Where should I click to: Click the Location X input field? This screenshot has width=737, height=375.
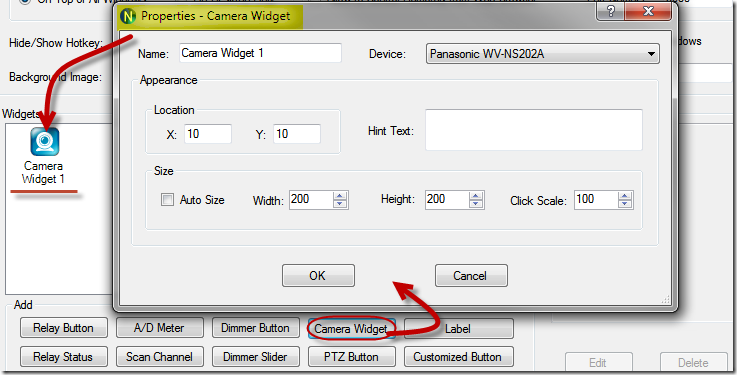pos(208,134)
